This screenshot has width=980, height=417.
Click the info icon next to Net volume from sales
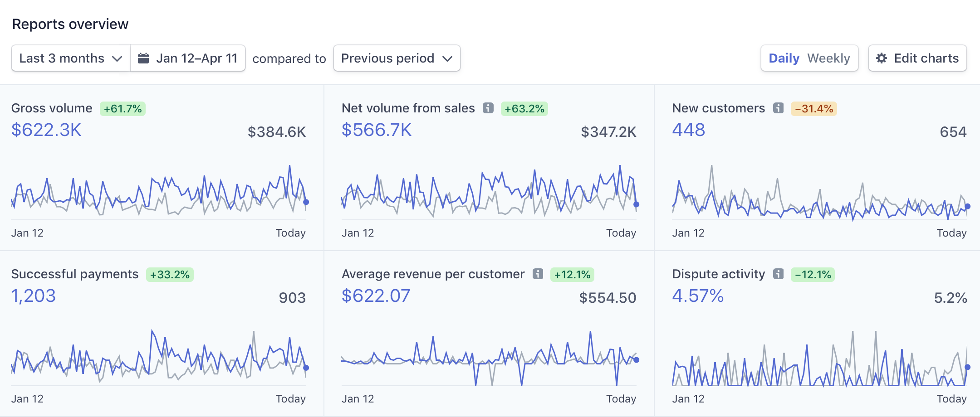(x=488, y=108)
